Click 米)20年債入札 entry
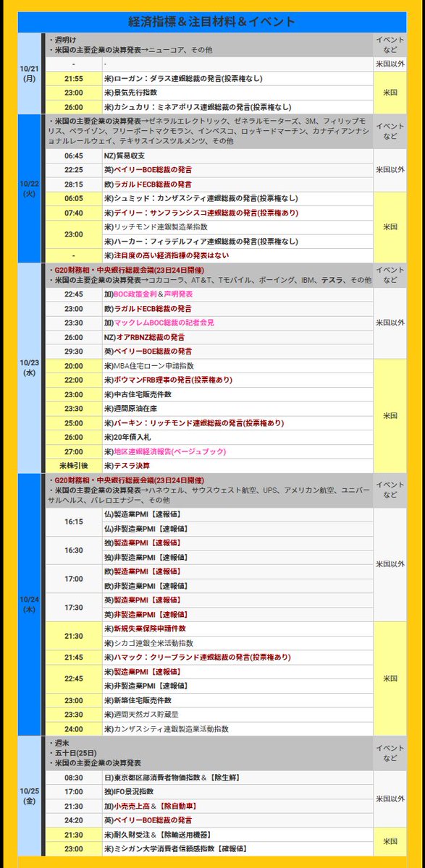425x868 pixels. point(237,438)
